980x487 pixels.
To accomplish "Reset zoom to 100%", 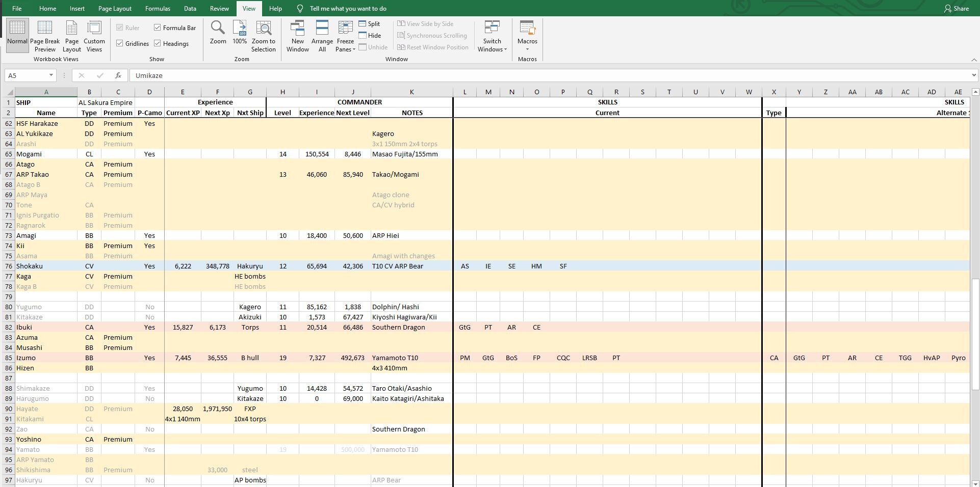I will coord(240,34).
